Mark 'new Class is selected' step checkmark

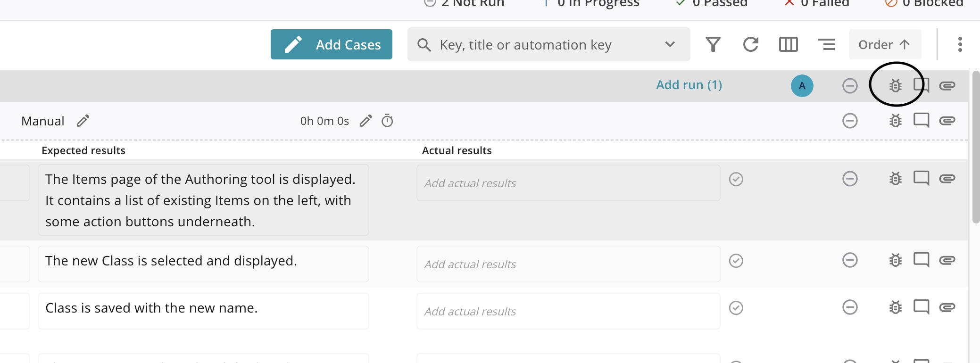click(x=736, y=261)
